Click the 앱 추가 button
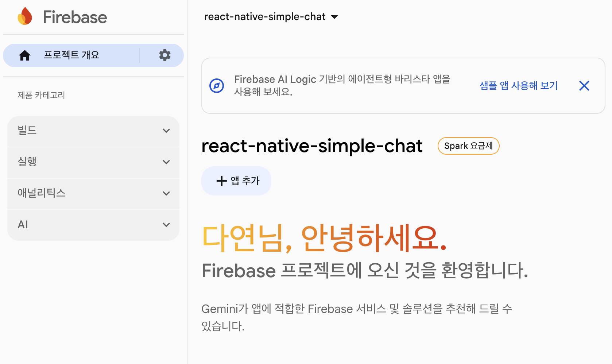 (x=236, y=181)
